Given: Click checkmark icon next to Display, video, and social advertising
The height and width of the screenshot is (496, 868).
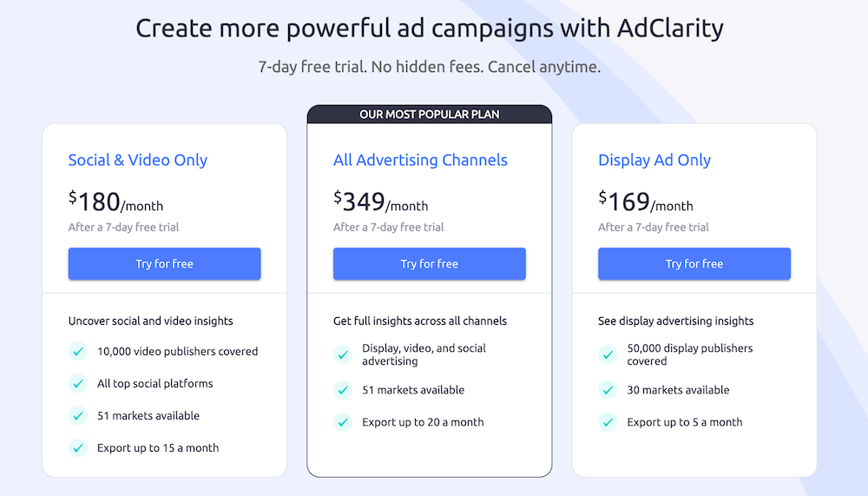Looking at the screenshot, I should (x=343, y=354).
